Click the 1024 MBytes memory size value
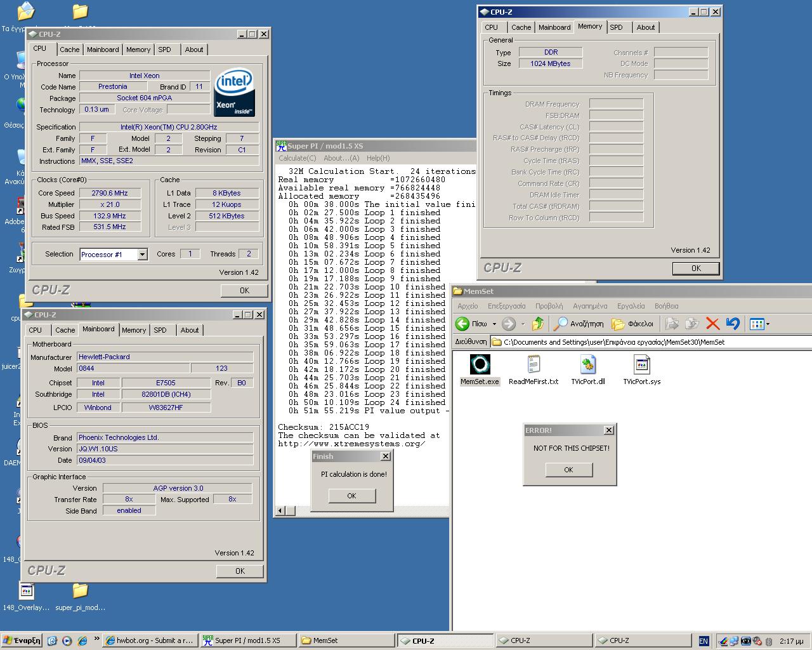812x650 pixels. [x=551, y=63]
